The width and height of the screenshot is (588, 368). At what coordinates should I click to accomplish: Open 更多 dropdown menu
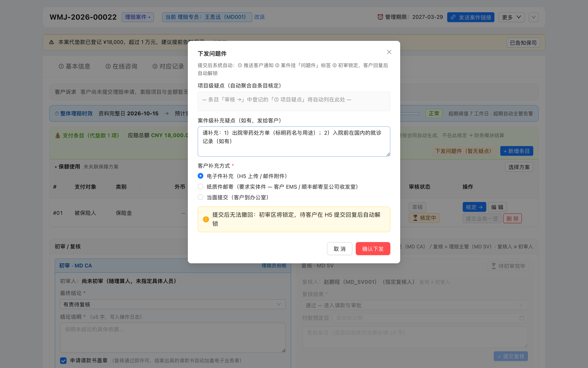click(511, 17)
